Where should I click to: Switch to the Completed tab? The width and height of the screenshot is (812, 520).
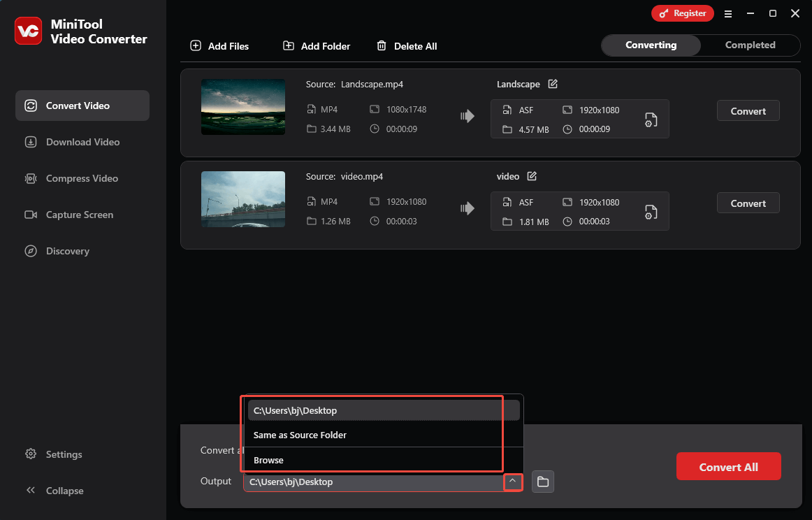[x=750, y=45]
